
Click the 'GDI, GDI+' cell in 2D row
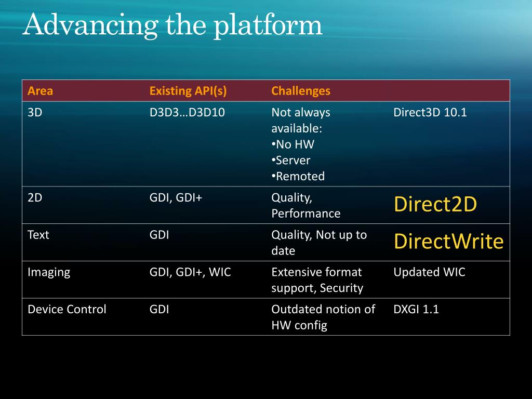coord(176,197)
